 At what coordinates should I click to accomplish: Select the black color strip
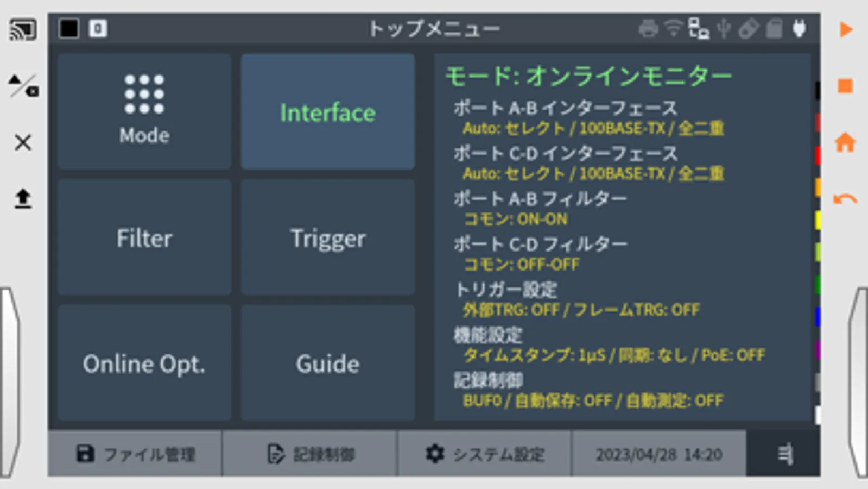click(x=818, y=90)
